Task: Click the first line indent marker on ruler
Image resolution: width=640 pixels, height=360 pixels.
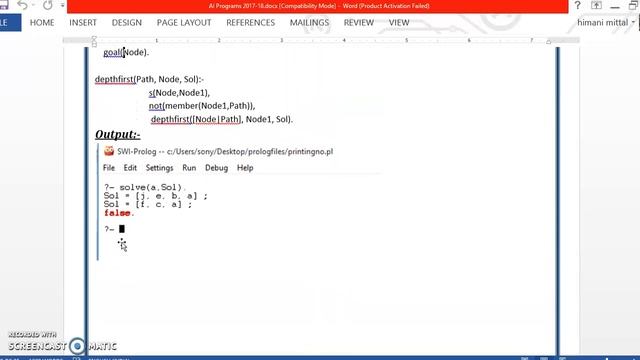Action: click(94, 38)
